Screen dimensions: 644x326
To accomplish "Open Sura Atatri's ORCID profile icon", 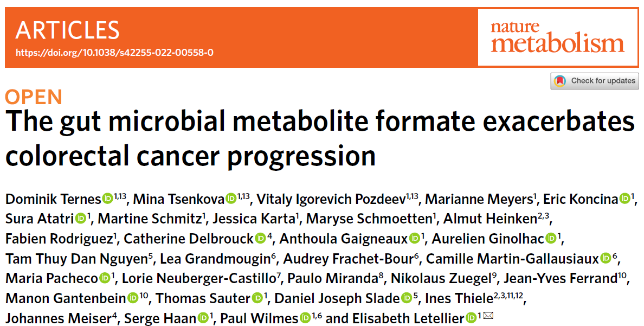I will (x=81, y=219).
